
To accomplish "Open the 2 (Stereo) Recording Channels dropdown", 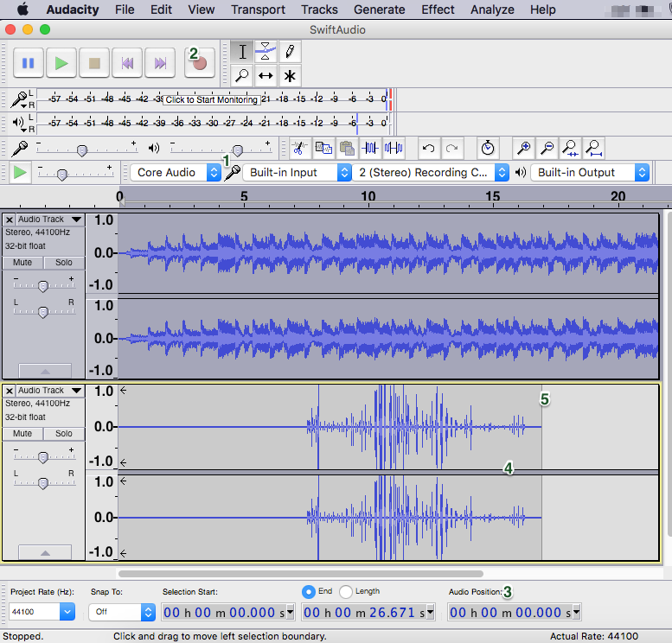I will 431,173.
